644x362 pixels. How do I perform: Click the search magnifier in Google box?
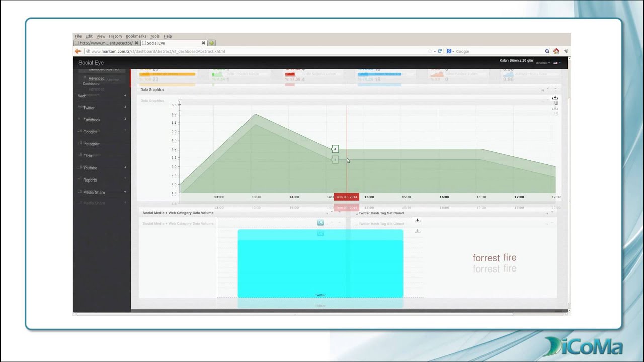pyautogui.click(x=547, y=51)
